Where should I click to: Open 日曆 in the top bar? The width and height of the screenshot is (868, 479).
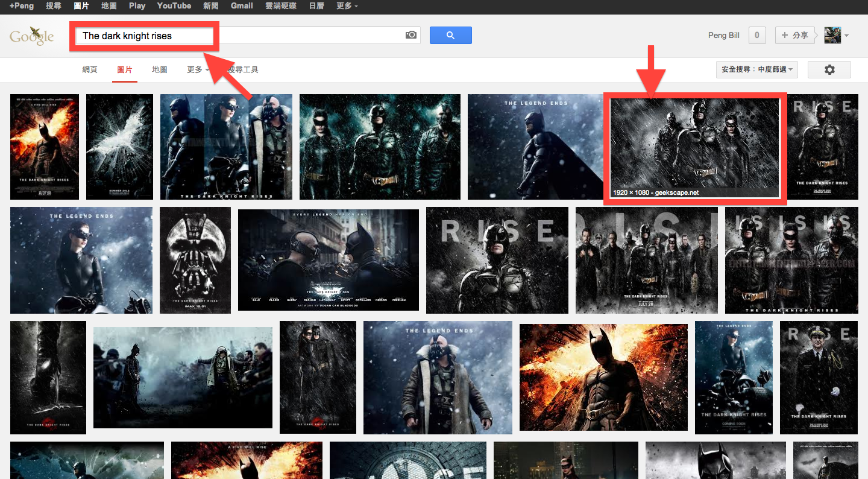click(x=316, y=5)
